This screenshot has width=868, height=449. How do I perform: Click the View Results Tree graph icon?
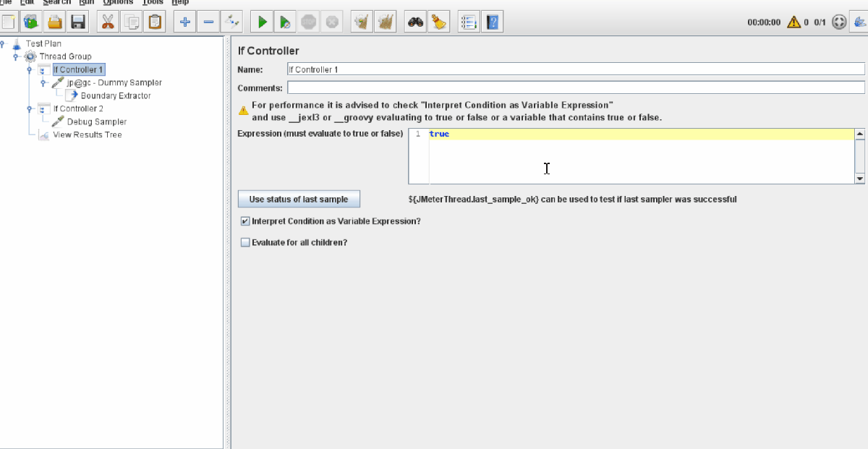[43, 134]
